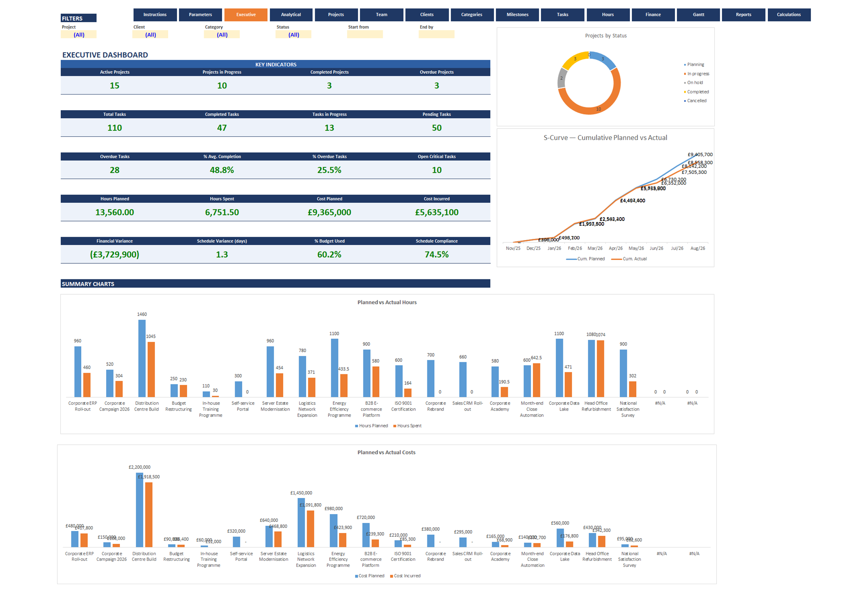The width and height of the screenshot is (868, 597).
Task: Select the % Avg. Completion value 48.8%
Action: [x=222, y=170]
